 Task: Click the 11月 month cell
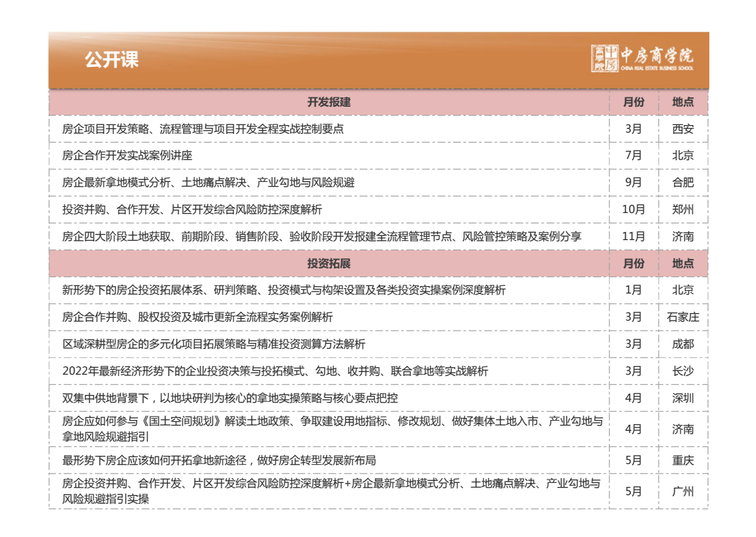[x=634, y=237]
